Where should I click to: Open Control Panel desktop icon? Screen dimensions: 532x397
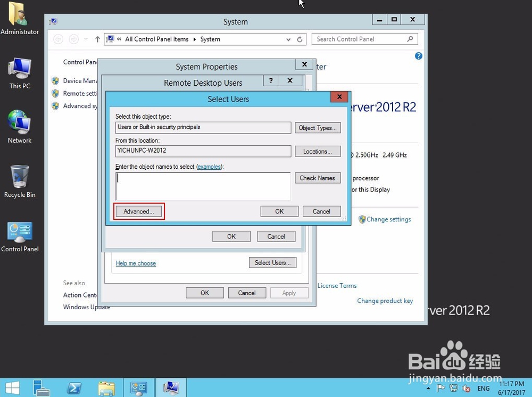click(19, 236)
